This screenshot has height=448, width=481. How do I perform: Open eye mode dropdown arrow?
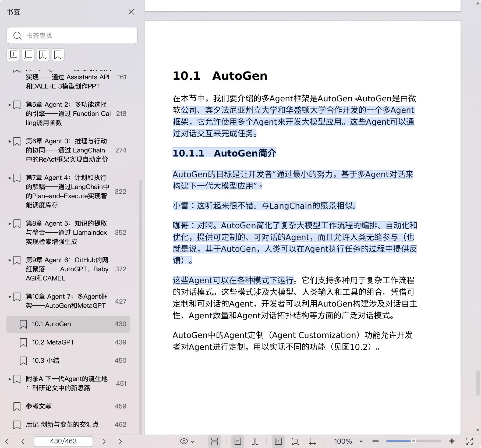click(x=193, y=442)
